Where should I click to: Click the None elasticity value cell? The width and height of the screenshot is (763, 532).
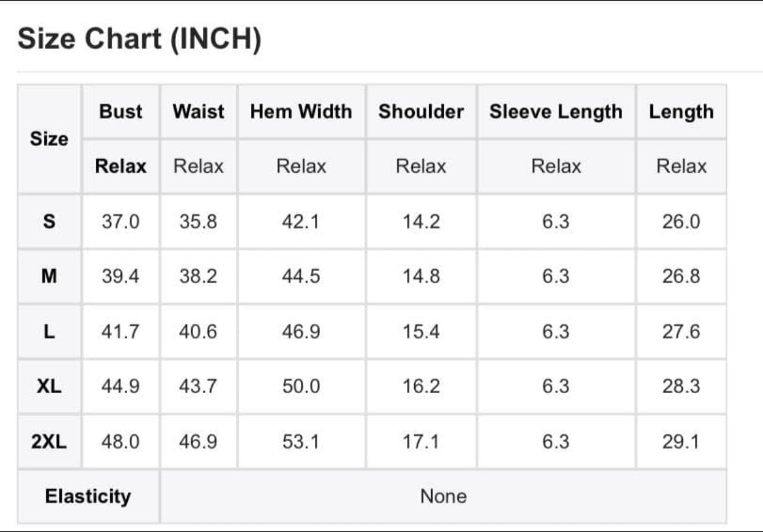coord(443,497)
